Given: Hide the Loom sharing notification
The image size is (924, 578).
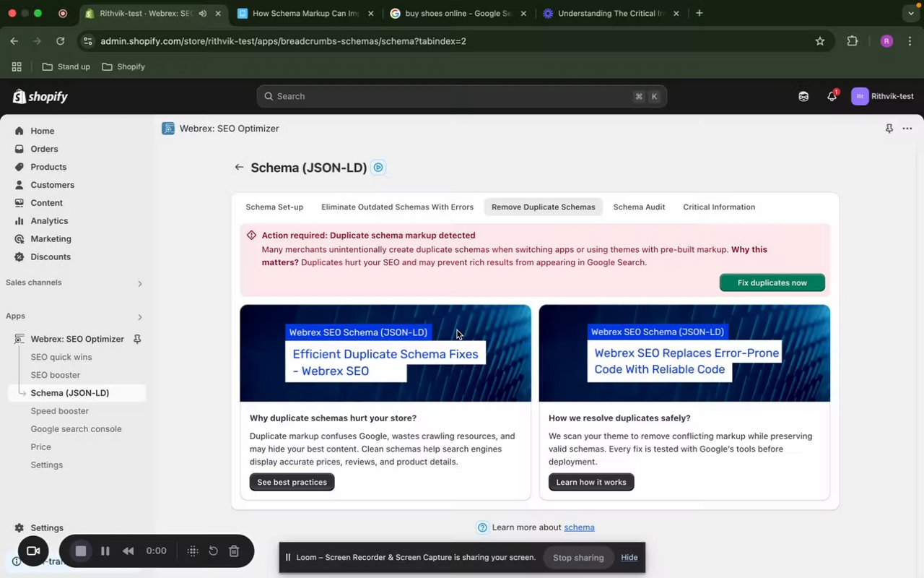Looking at the screenshot, I should (629, 557).
